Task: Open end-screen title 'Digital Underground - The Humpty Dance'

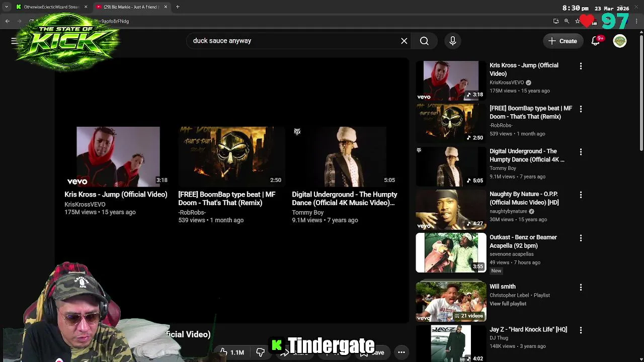Action: (x=345, y=199)
